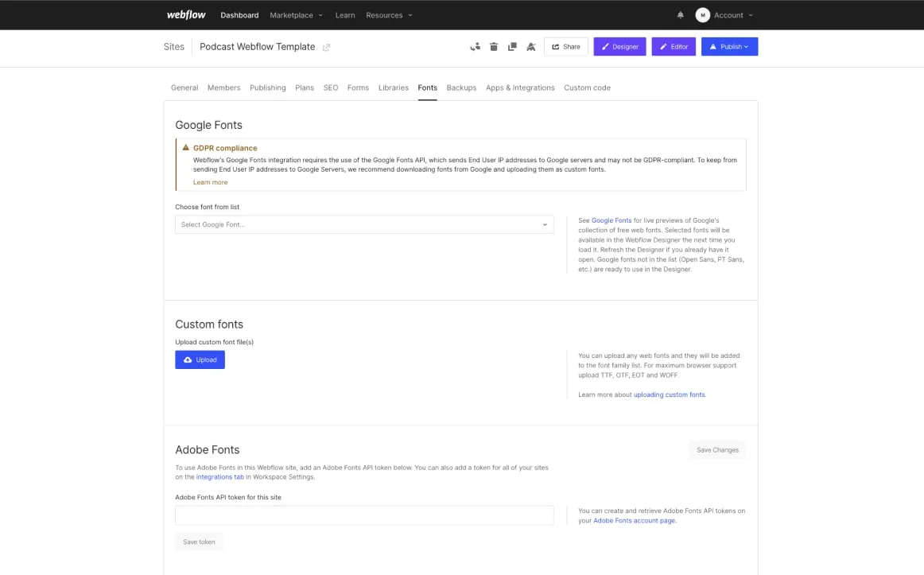Click the Choose font from list label
This screenshot has width=924, height=575.
coord(207,208)
